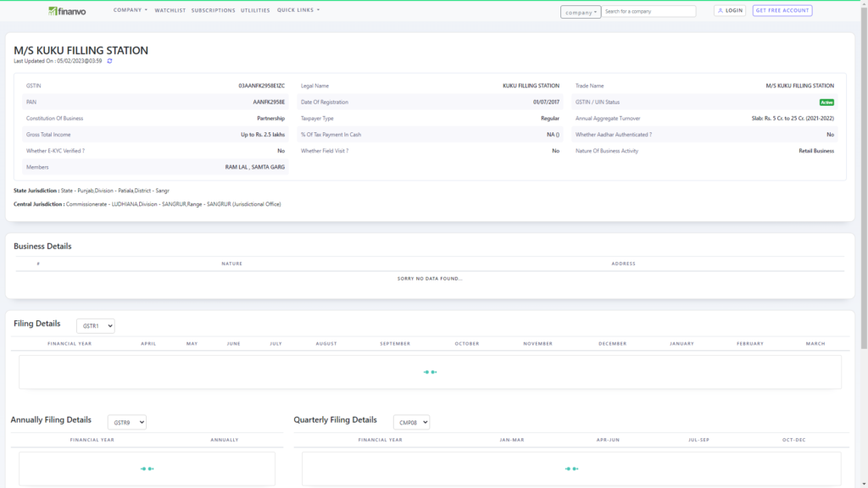Click the OCT-DEC column header
The width and height of the screenshot is (868, 488).
point(793,440)
